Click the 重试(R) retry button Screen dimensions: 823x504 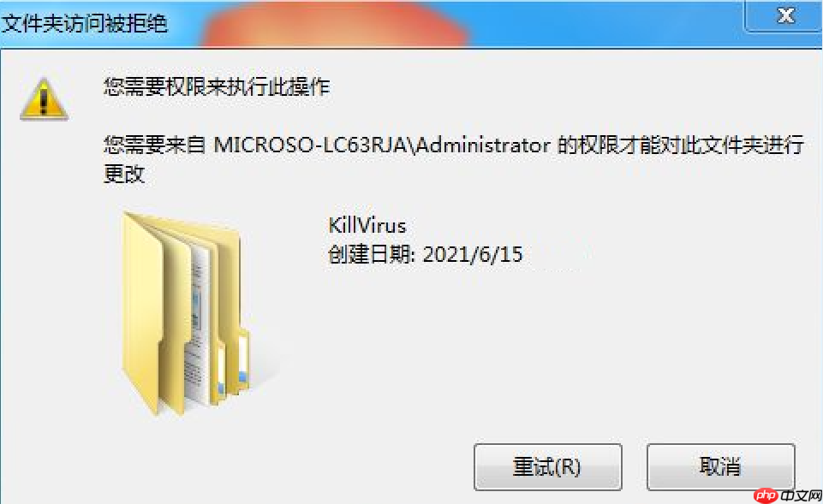[547, 466]
